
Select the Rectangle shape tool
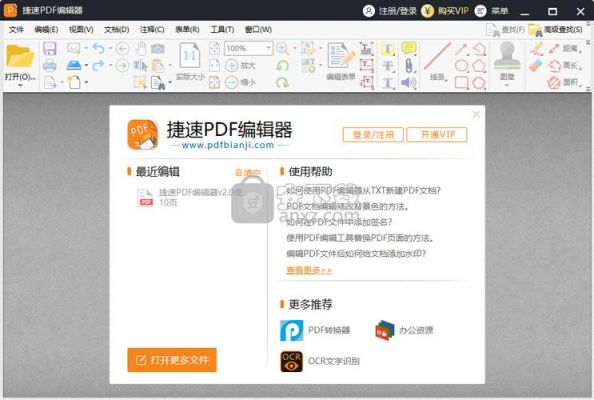point(461,82)
